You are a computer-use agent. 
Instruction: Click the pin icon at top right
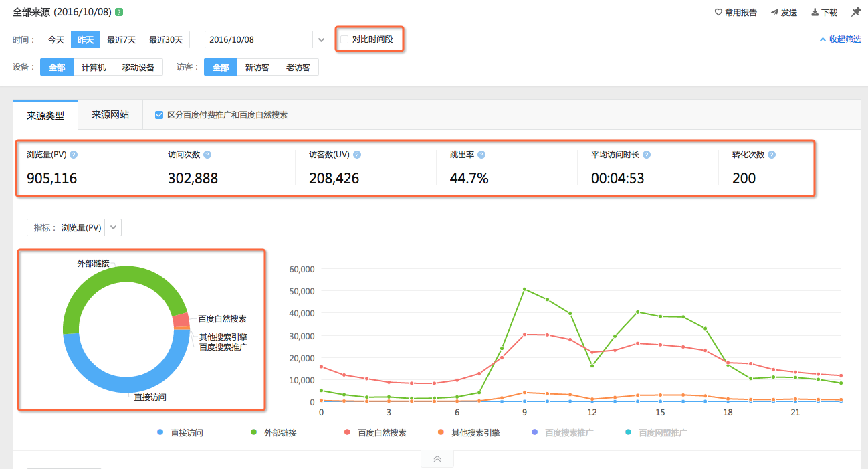855,12
